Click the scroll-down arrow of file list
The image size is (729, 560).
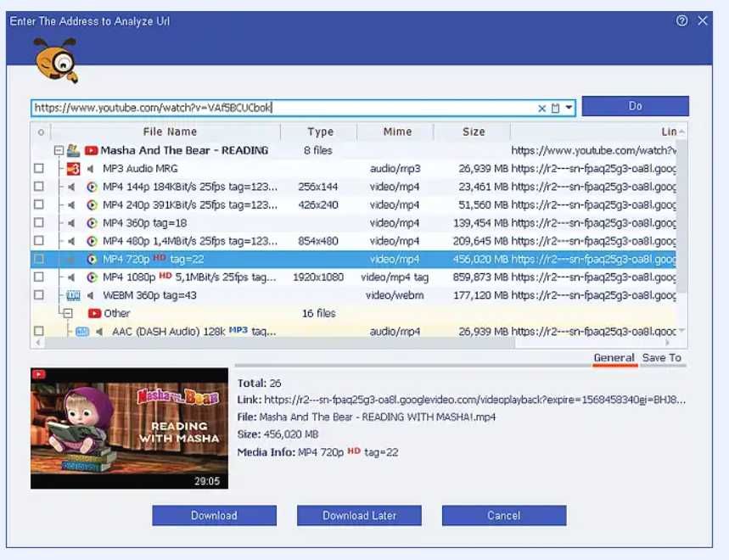[x=682, y=331]
